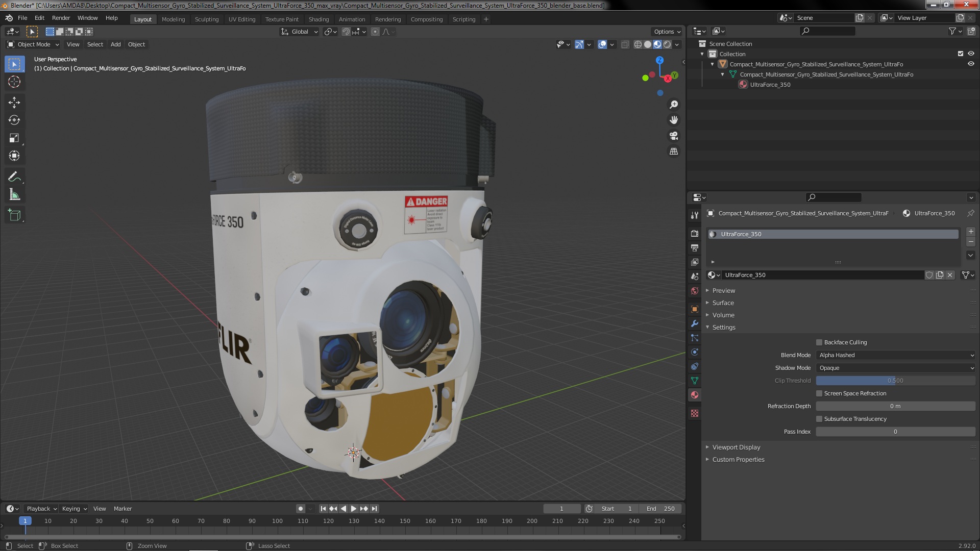Activate the Rotate tool
This screenshot has width=980, height=551.
(x=14, y=120)
